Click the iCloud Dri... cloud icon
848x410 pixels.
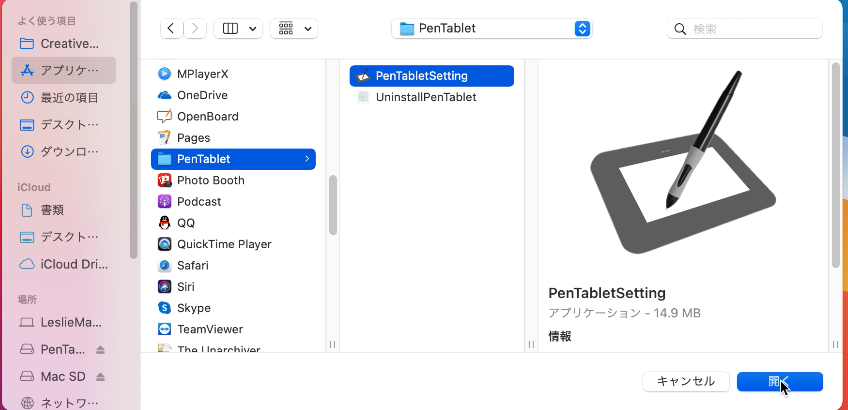pyautogui.click(x=26, y=264)
